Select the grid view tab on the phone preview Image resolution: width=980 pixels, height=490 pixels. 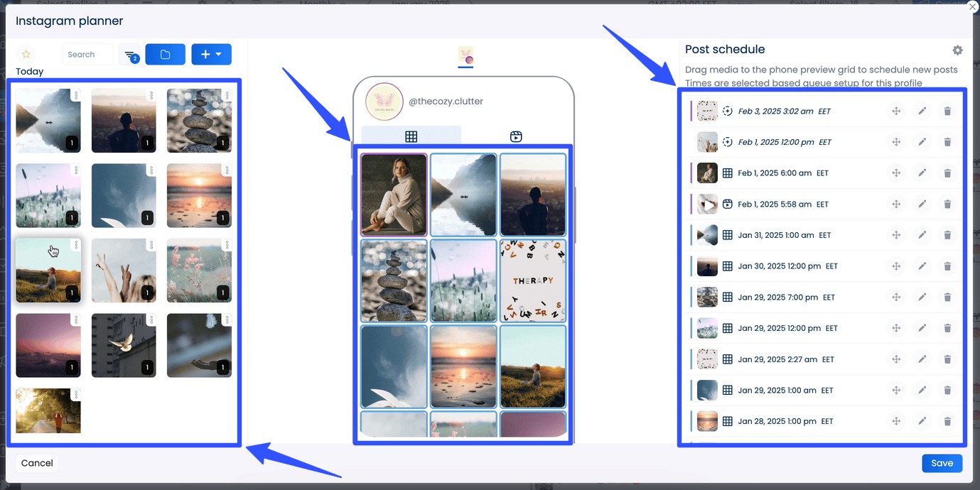pos(411,136)
